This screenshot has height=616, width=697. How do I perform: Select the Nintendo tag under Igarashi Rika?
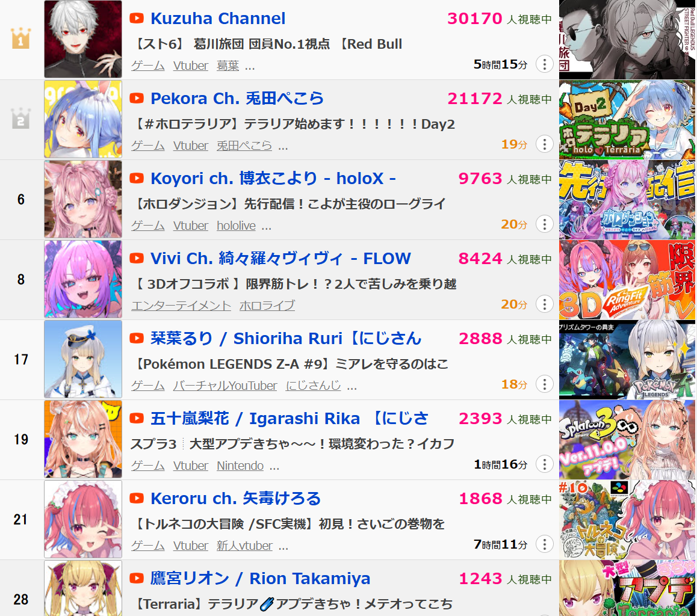point(240,466)
